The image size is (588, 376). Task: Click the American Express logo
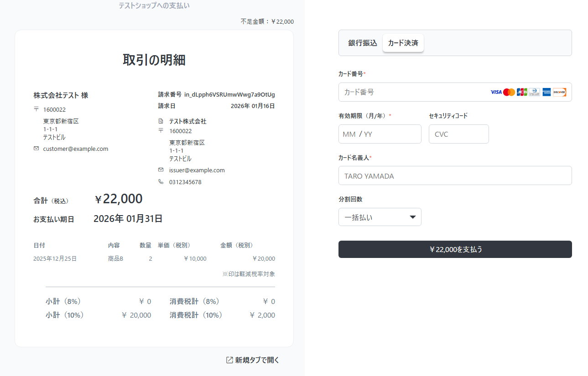546,92
